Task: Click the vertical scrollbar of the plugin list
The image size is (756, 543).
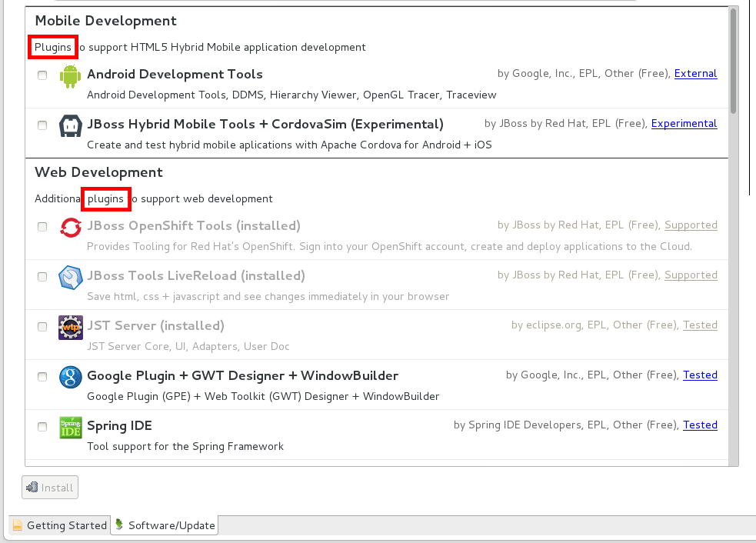Action: 734,62
